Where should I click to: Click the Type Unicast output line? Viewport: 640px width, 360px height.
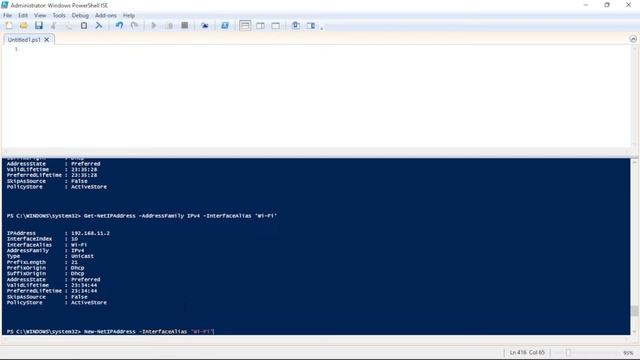50,256
